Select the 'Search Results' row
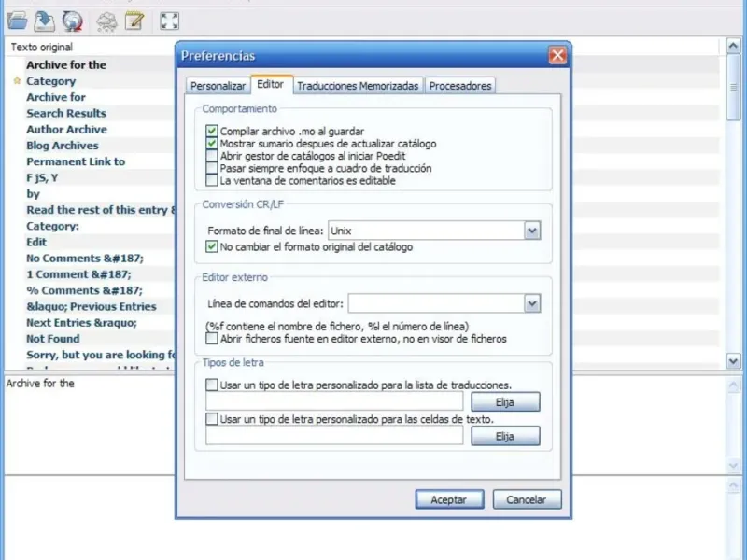The width and height of the screenshot is (747, 560). [66, 113]
